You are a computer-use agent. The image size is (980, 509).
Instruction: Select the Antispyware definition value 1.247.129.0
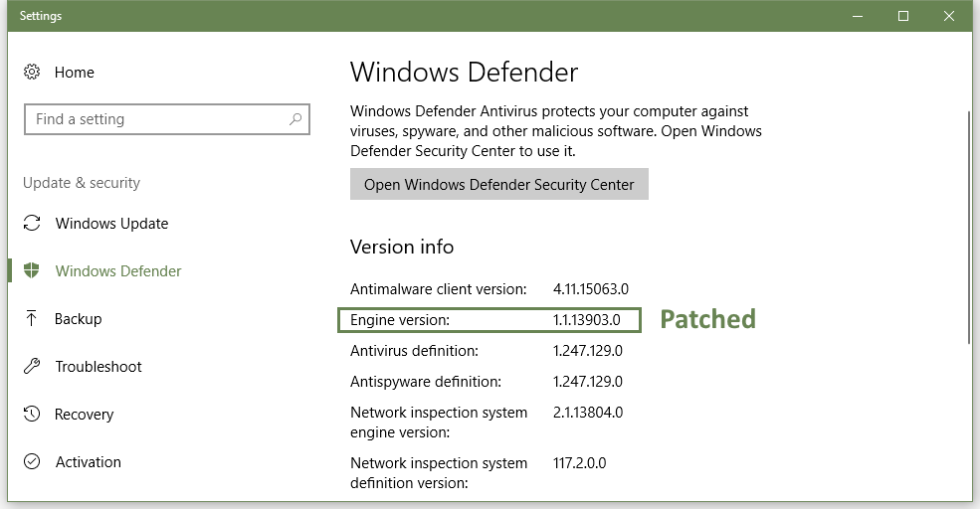point(587,382)
